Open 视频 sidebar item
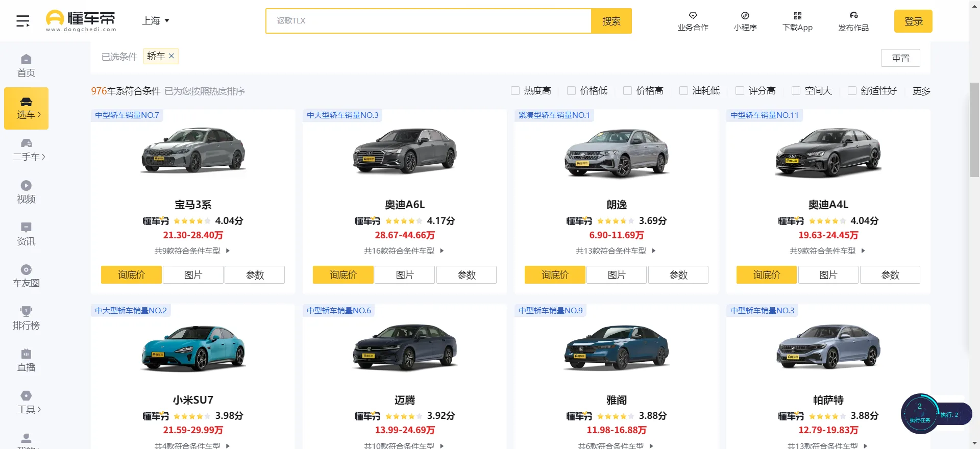The width and height of the screenshot is (980, 449). pos(26,192)
